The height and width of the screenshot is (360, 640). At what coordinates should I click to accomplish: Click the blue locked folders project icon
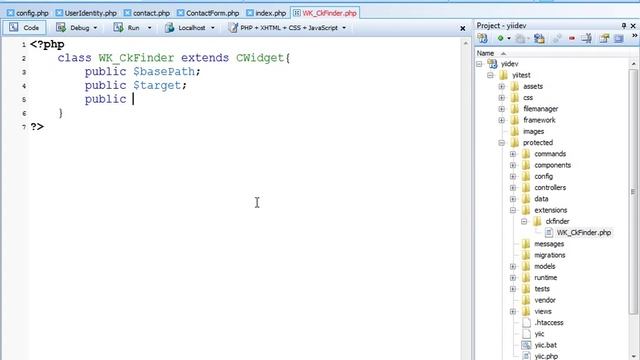pyautogui.click(x=539, y=38)
